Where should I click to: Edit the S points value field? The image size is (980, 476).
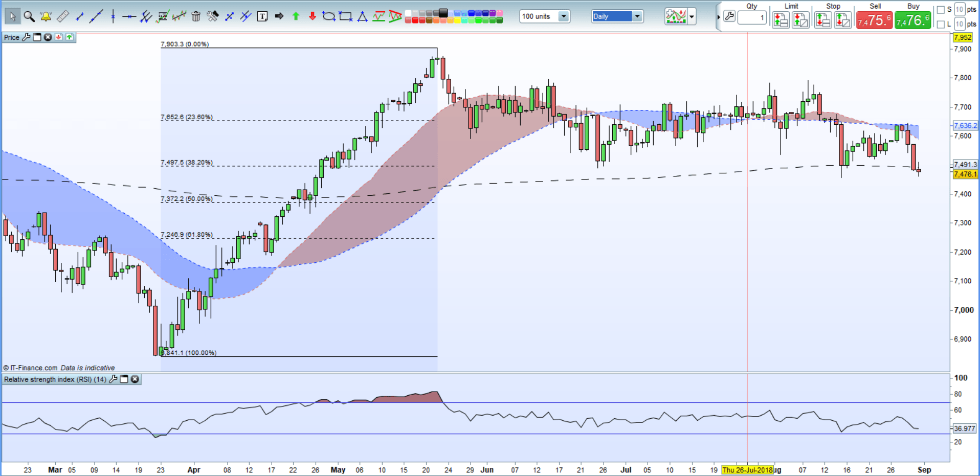point(960,9)
